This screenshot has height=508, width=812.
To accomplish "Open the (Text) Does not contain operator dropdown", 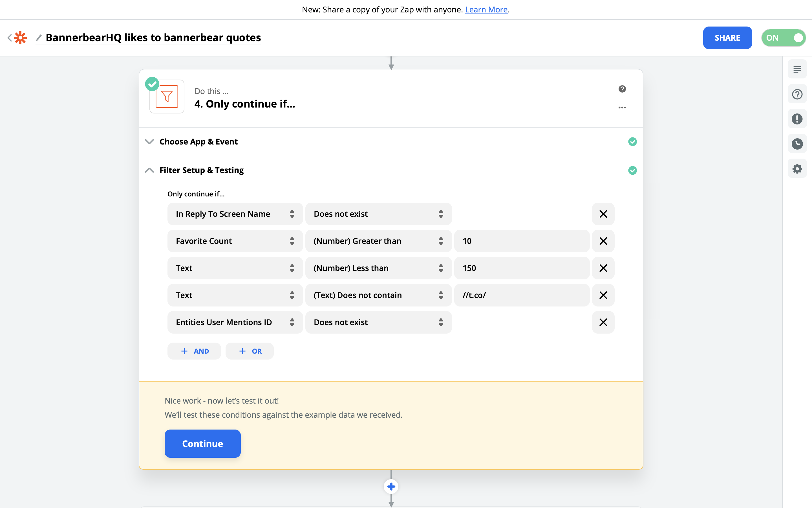I will point(378,295).
